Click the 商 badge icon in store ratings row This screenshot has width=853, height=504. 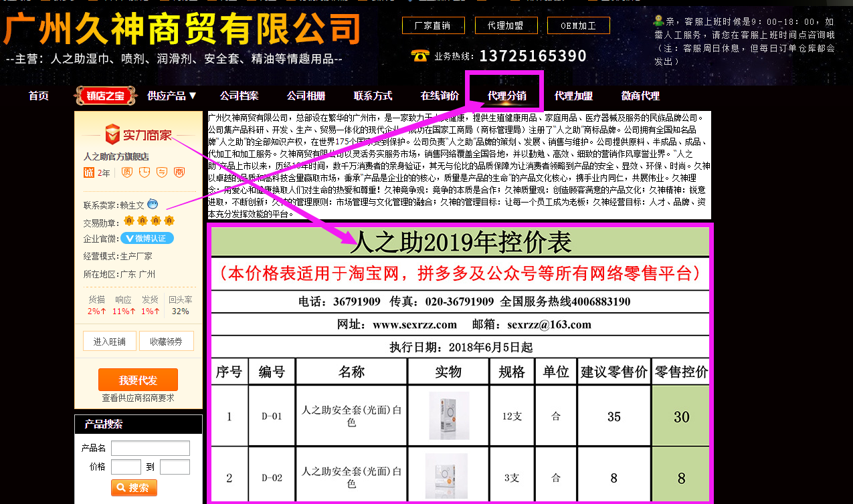[x=180, y=172]
